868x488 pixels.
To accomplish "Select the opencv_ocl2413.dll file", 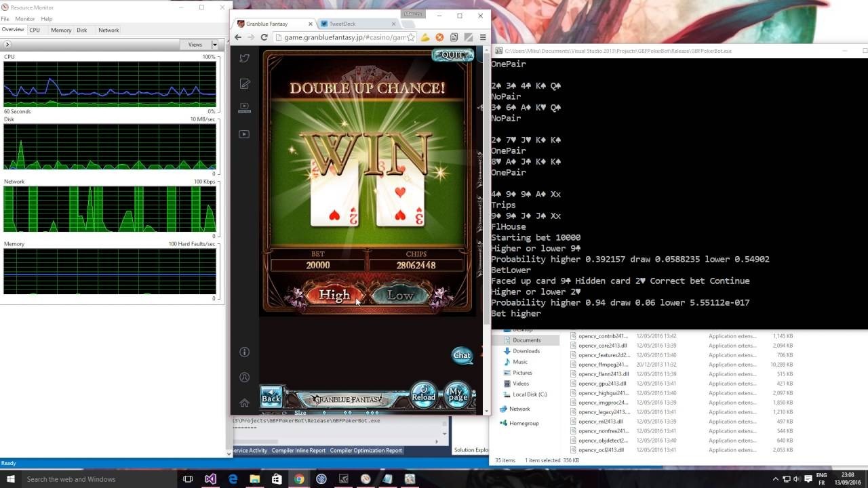I will pos(601,450).
